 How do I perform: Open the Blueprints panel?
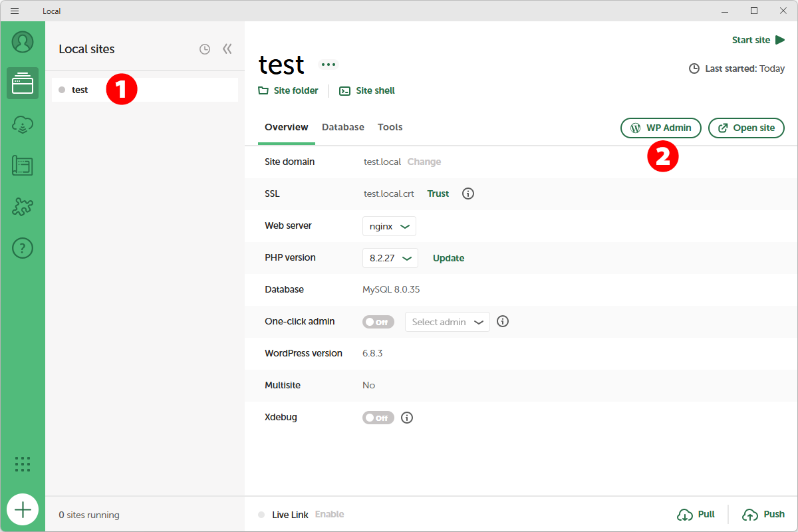pyautogui.click(x=23, y=166)
